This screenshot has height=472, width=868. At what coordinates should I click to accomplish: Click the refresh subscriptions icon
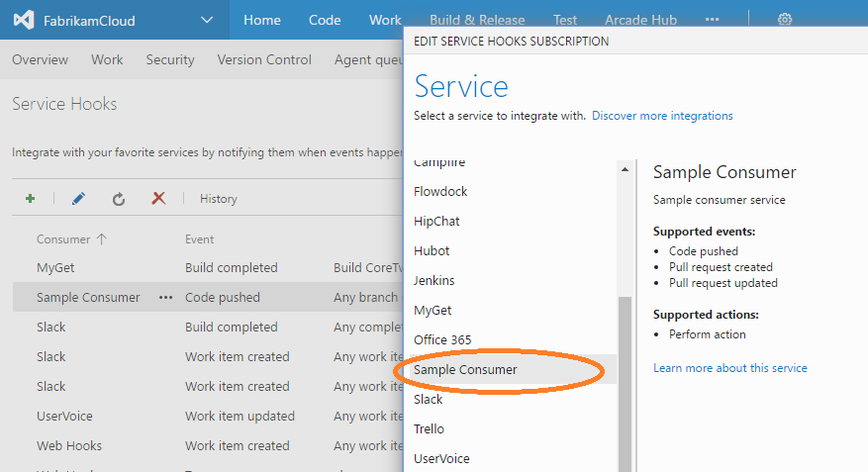[119, 199]
